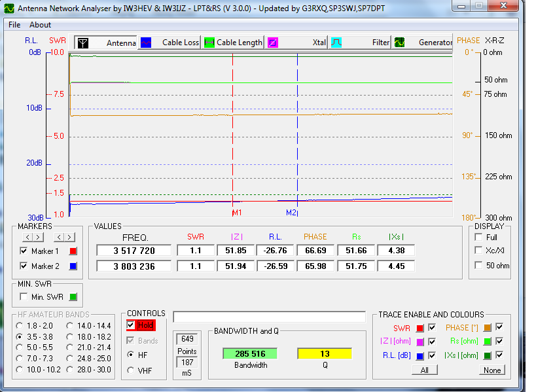Open the File menu
Screen dimensions: 536x392
point(14,25)
